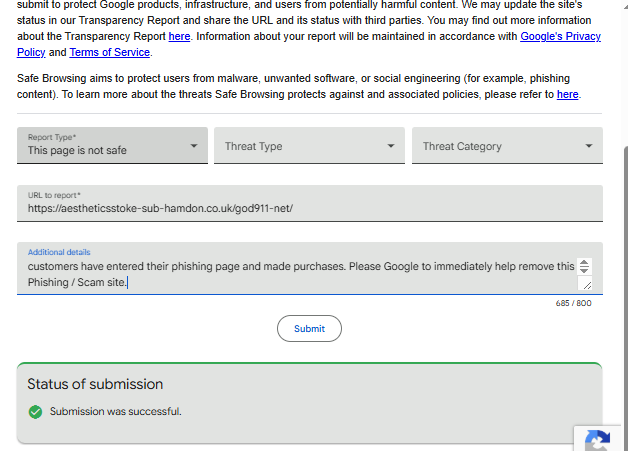This screenshot has height=451, width=628.
Task: Click into the Additional details textarea
Action: [x=300, y=274]
